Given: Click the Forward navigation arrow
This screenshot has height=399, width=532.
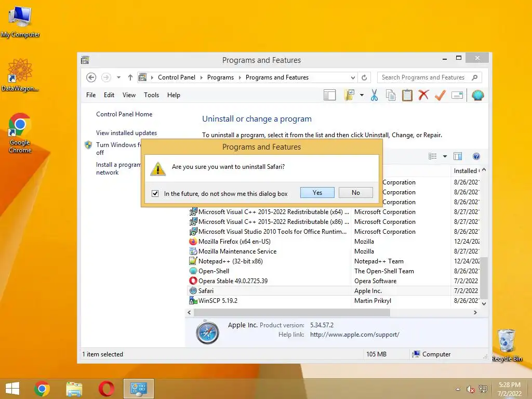Looking at the screenshot, I should [106, 77].
